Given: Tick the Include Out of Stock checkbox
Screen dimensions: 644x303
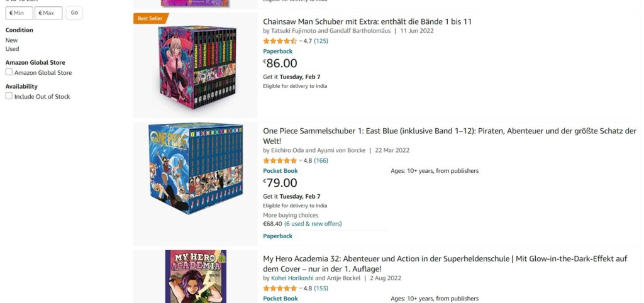Looking at the screenshot, I should click(x=9, y=96).
